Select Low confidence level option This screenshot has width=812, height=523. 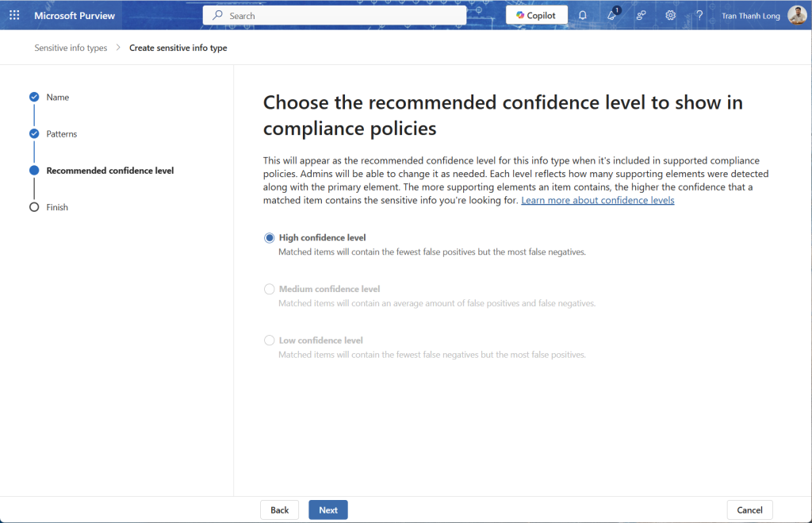270,340
